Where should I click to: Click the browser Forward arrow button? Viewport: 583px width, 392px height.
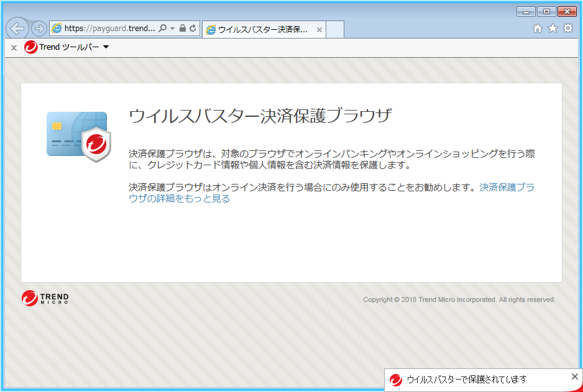(39, 29)
